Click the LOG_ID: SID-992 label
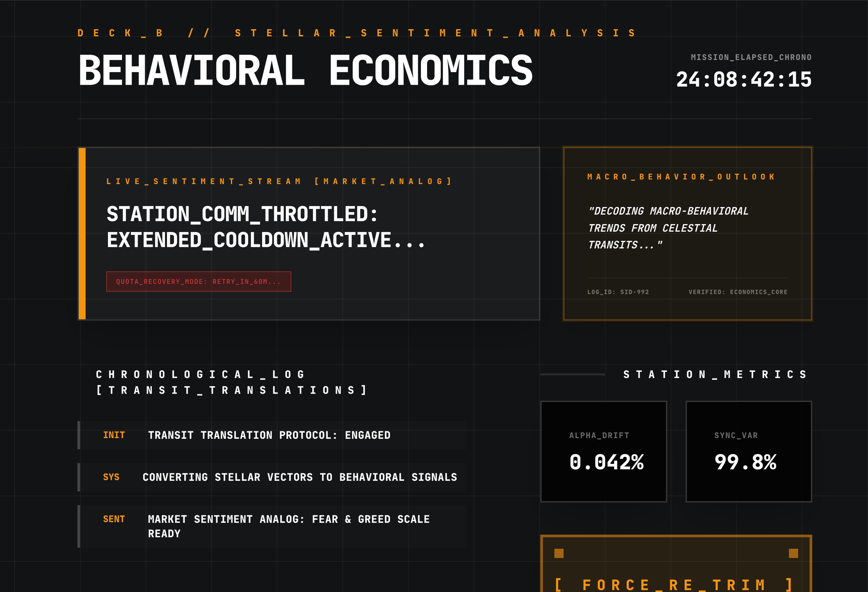 (618, 292)
